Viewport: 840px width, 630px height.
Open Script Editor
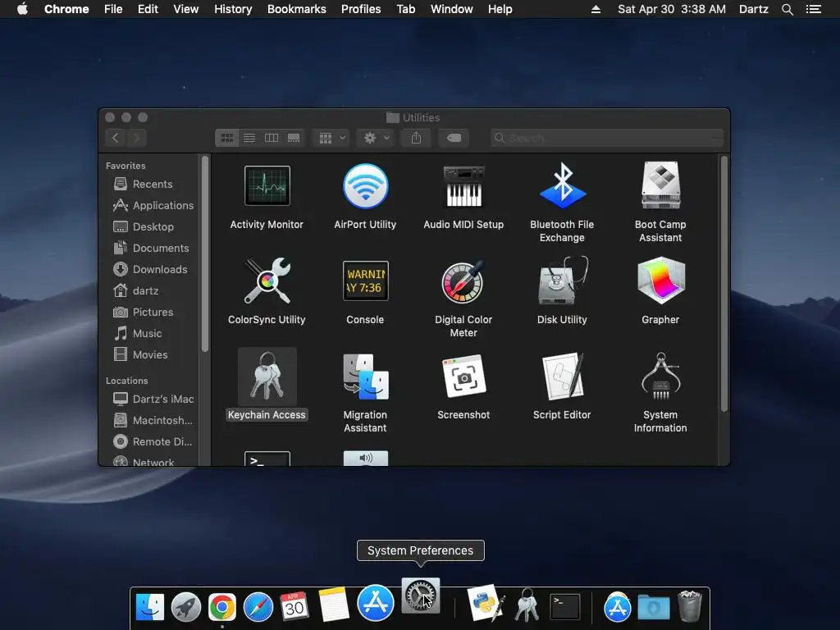coord(562,377)
